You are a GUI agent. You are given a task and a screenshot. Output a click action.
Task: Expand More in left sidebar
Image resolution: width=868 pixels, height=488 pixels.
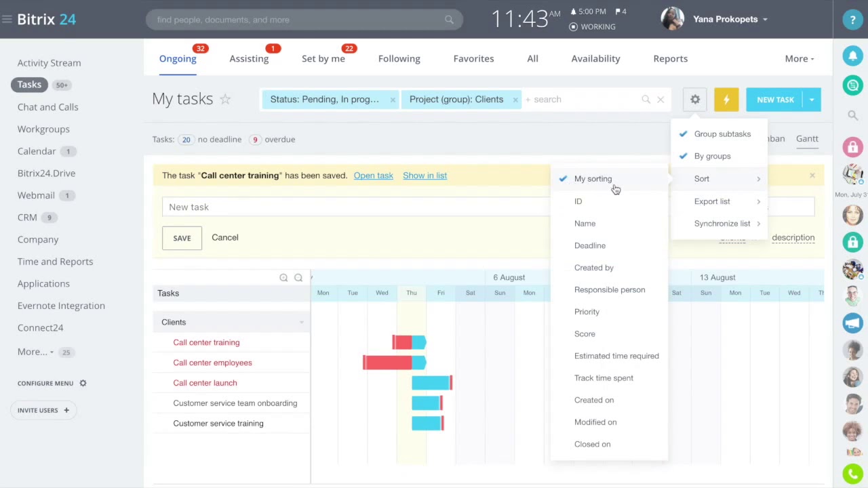coord(36,352)
